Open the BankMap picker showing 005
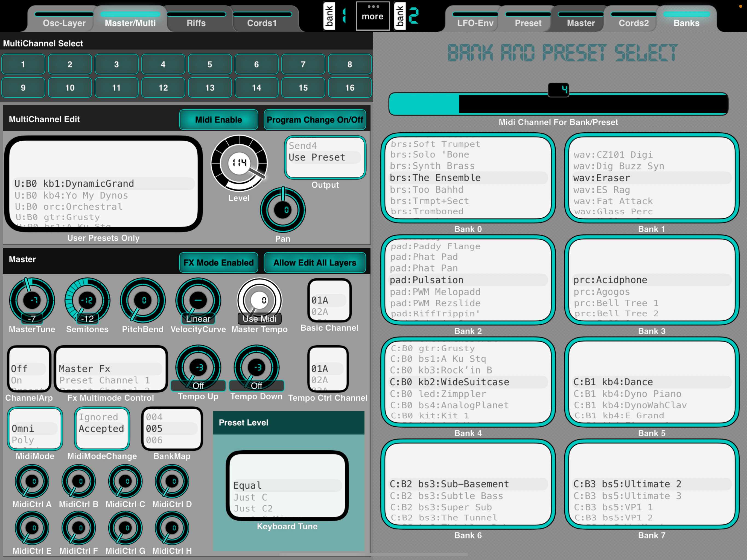Screen dimensions: 747x560 tap(172, 428)
